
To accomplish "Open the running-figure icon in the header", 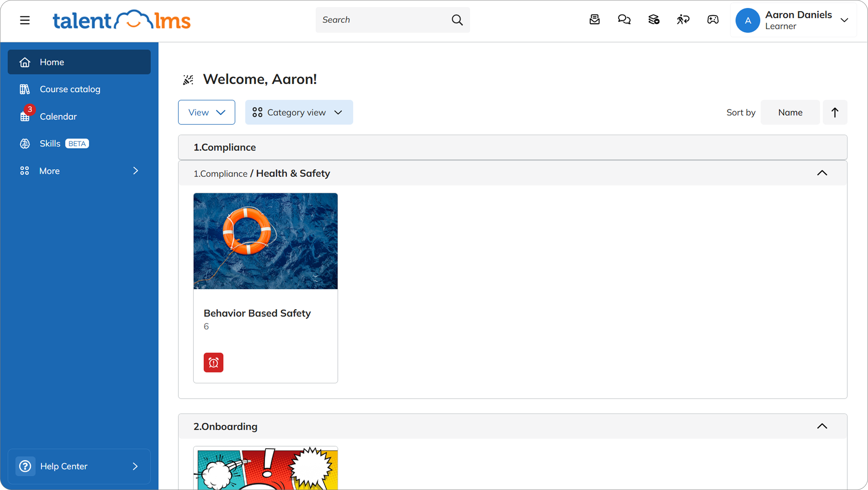I will [x=683, y=19].
